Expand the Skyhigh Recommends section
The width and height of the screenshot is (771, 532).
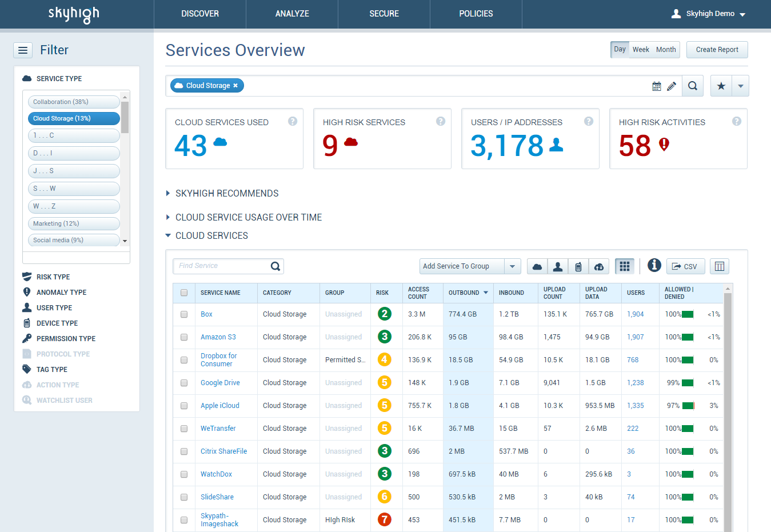pos(168,193)
